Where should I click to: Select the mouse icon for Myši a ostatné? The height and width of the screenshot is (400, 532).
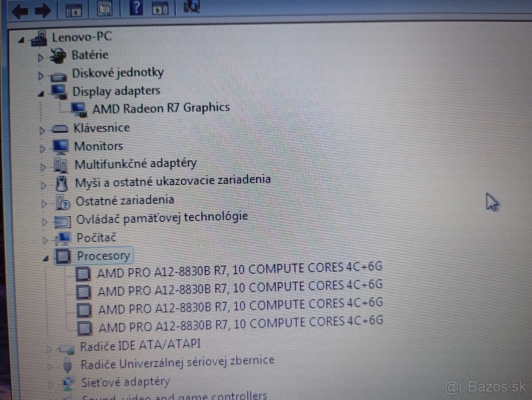pos(63,182)
